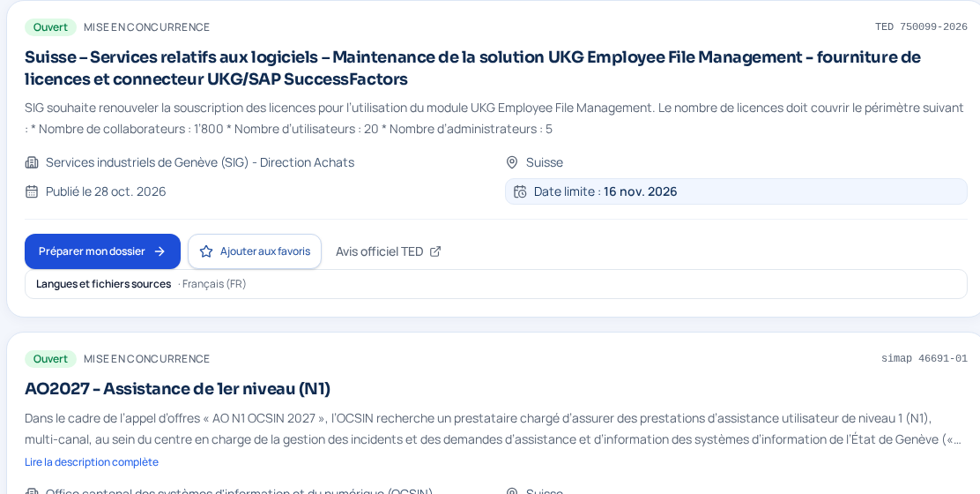Click the 'Préparer mon dossier' button
The height and width of the screenshot is (494, 980).
[102, 251]
